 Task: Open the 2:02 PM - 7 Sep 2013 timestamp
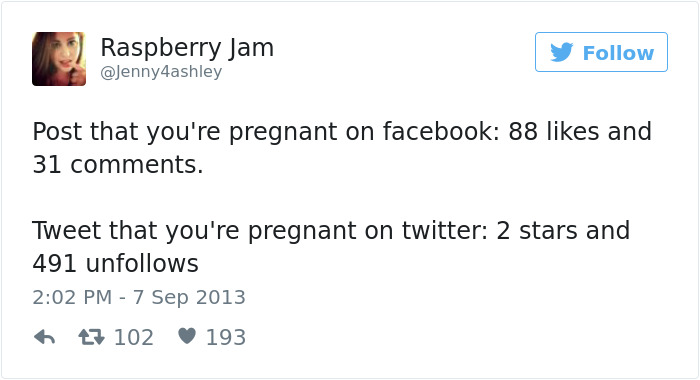pyautogui.click(x=139, y=297)
